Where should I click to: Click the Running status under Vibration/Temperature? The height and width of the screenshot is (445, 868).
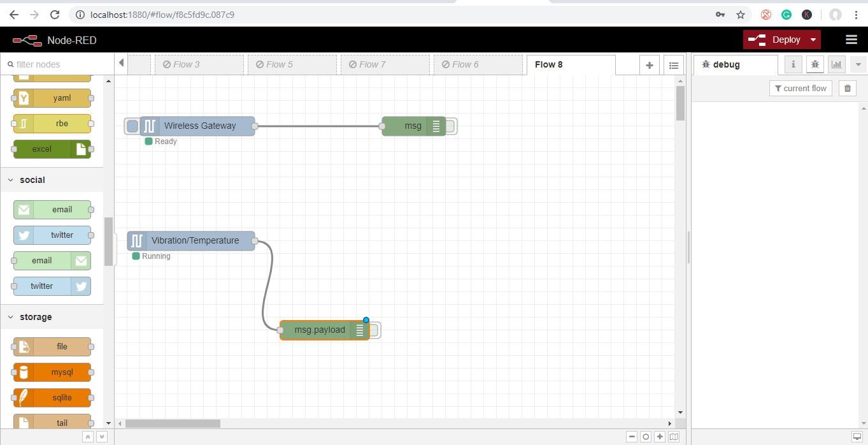point(151,256)
